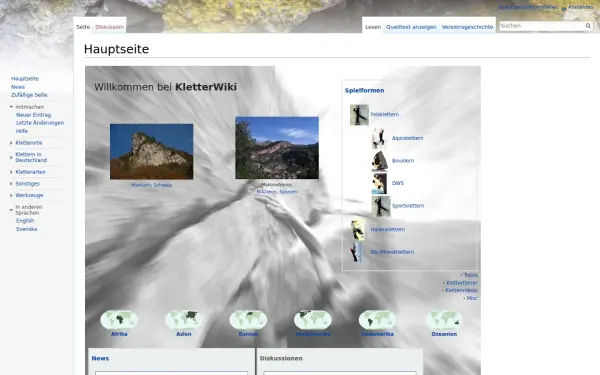Click the Europa label under the map
The image size is (600, 375).
pos(248,334)
